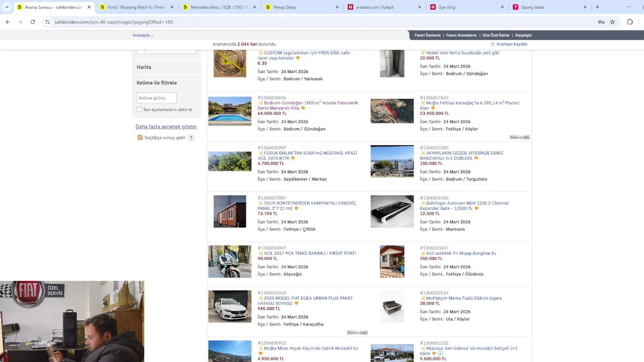Close the Sipariş takibi tab
The image size is (644, 362).
tap(585, 7)
